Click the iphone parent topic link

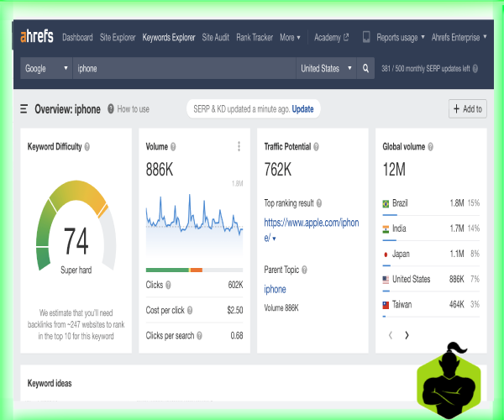click(275, 289)
